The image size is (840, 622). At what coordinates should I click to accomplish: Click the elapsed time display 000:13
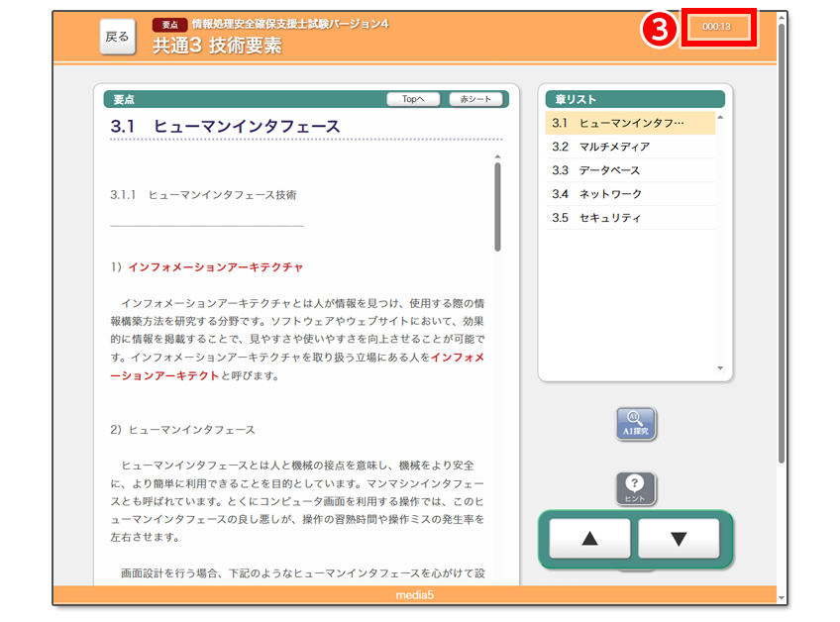tap(717, 27)
